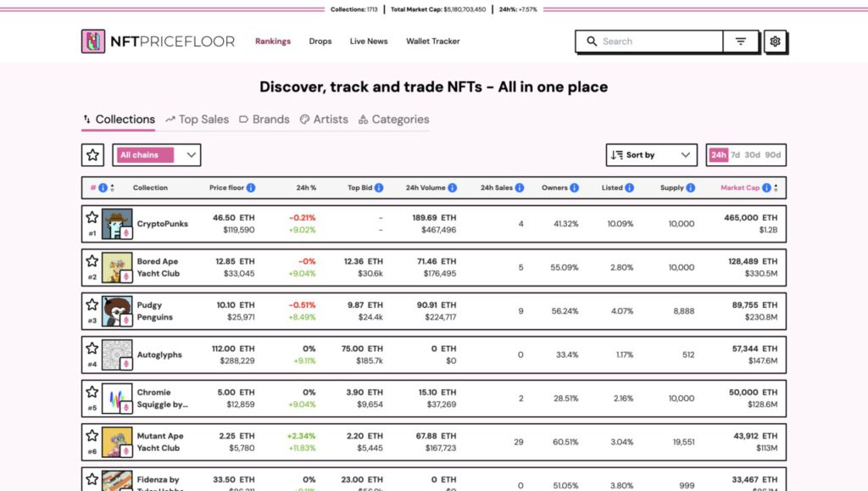Open the Chromie Squiggle collection link

tap(162, 399)
